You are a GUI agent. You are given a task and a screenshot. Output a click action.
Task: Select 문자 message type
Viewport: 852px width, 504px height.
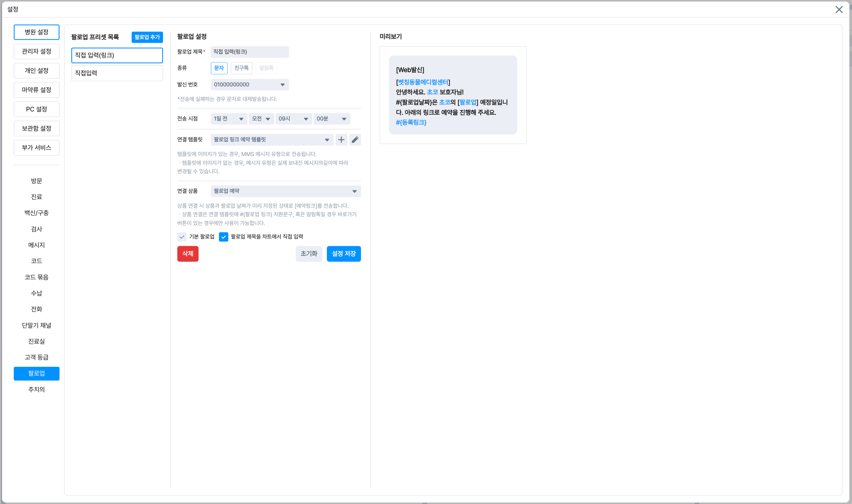click(219, 68)
